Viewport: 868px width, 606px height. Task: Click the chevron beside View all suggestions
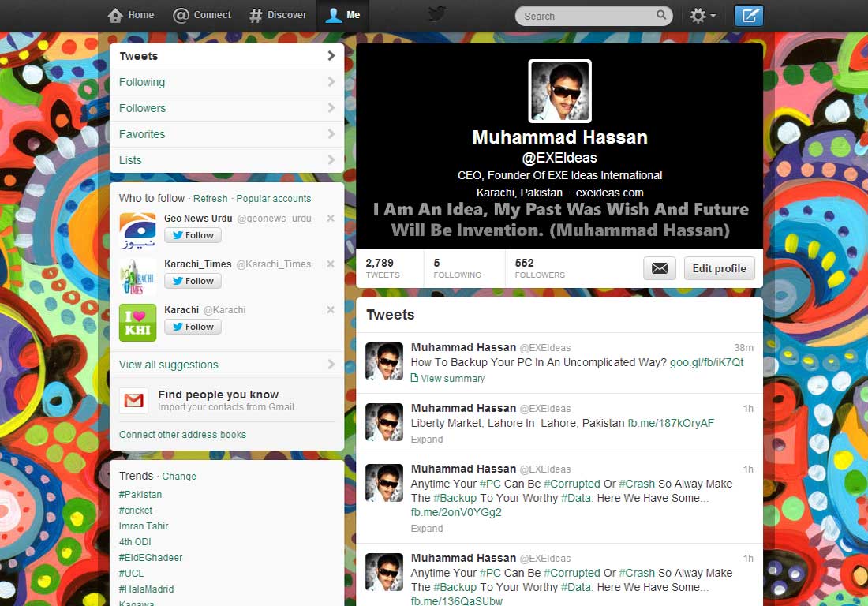click(331, 364)
